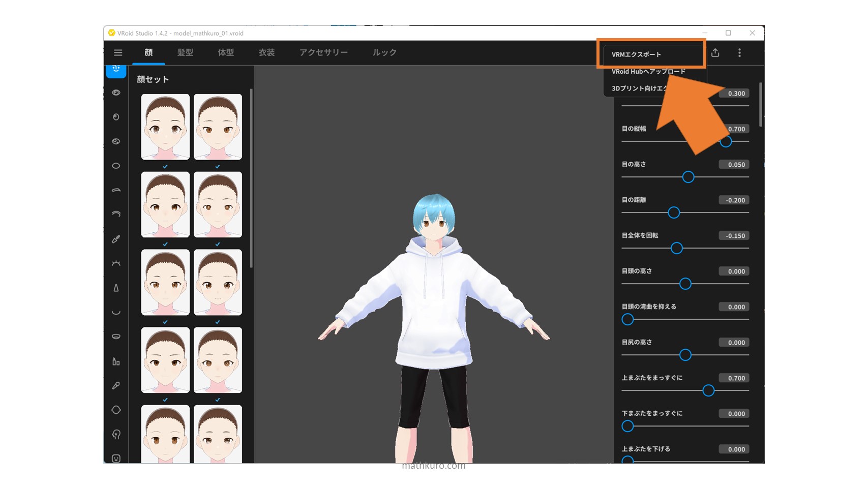Edit the 目頭の湾曲を抑える value field
This screenshot has height=488, width=868.
coord(734,307)
